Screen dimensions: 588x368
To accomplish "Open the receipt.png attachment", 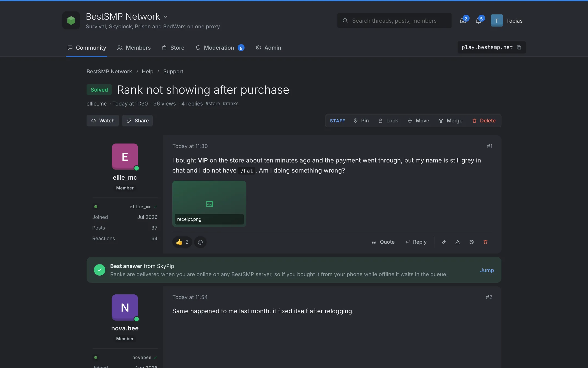I will tap(209, 204).
